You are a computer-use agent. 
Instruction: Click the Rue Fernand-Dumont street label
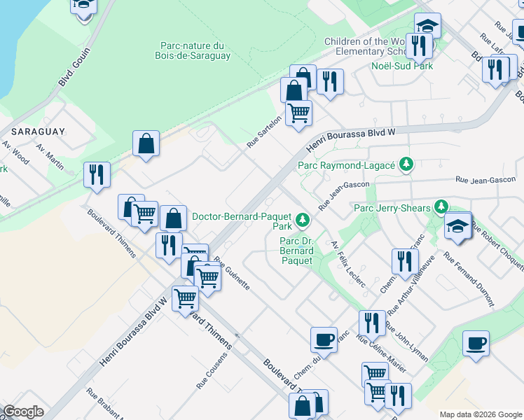coord(469,279)
